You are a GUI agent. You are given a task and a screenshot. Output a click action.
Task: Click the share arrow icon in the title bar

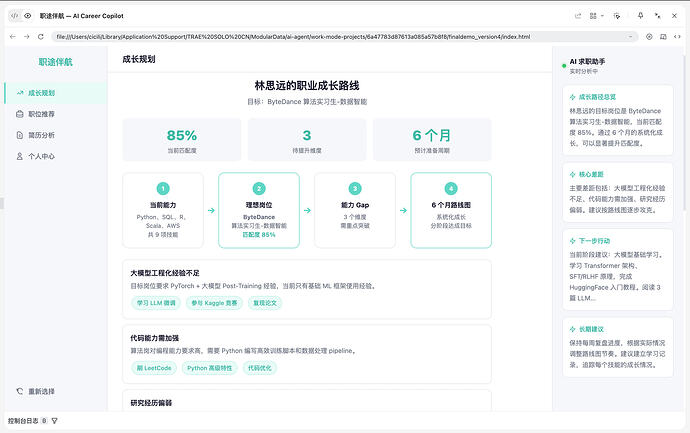click(578, 16)
